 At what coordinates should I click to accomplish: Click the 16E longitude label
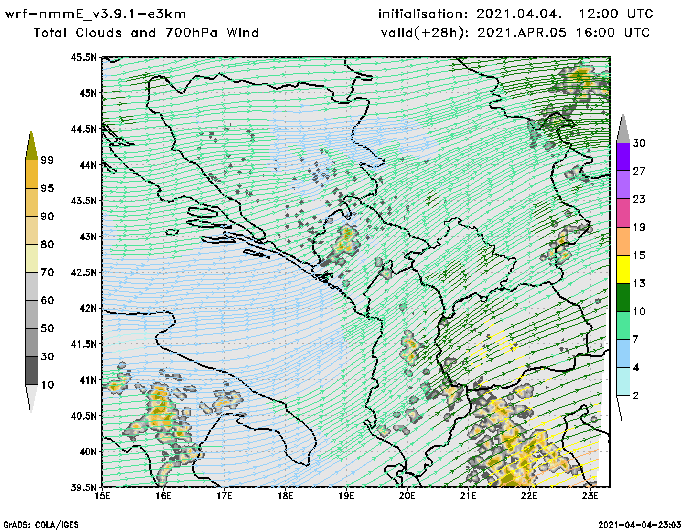point(163,496)
